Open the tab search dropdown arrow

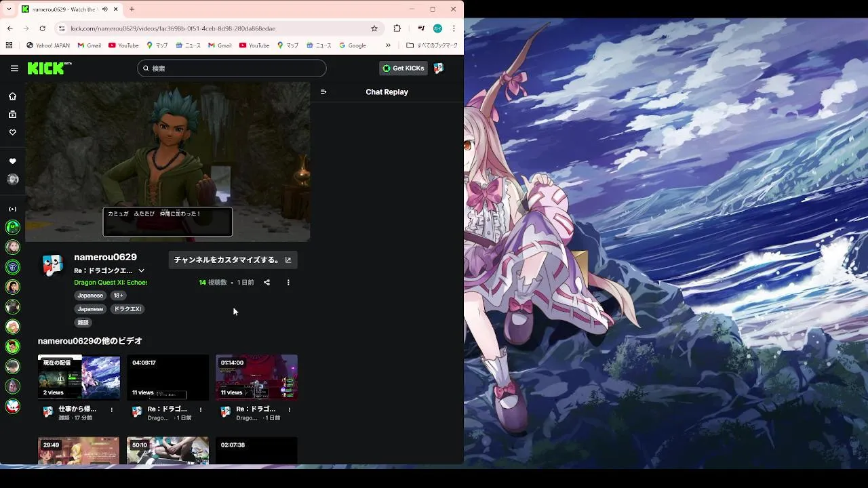click(9, 9)
